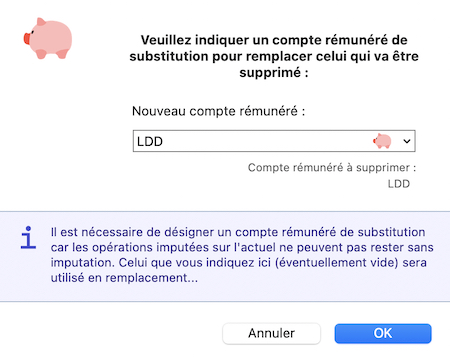This screenshot has height=361, width=450.
Task: Click the info line "utilisé en remplacement..."
Action: [x=124, y=278]
